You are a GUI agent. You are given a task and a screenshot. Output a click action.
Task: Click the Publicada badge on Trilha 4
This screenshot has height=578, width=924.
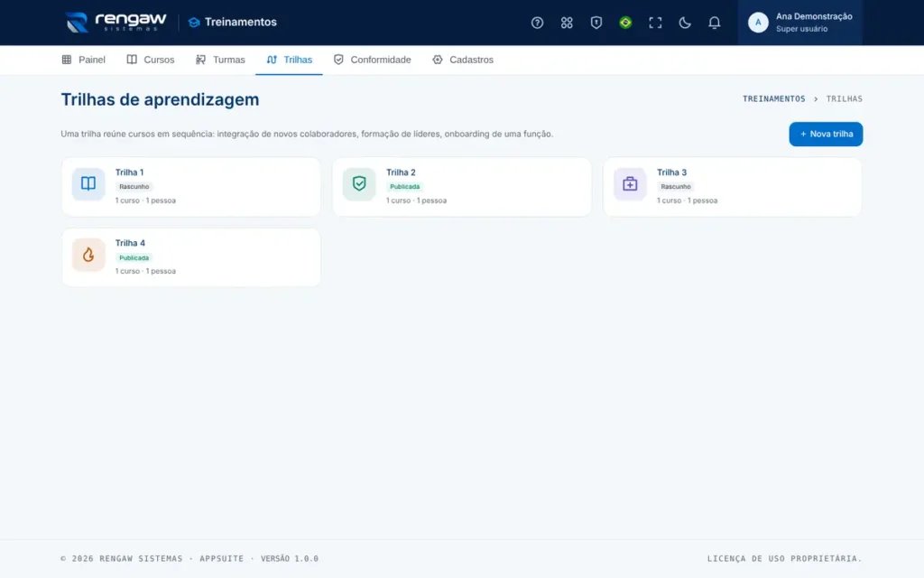[x=134, y=257]
